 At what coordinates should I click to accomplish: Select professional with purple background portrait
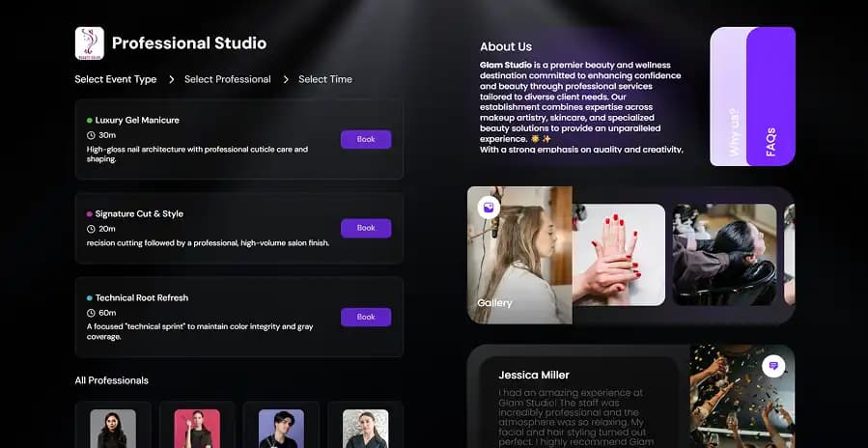pyautogui.click(x=281, y=429)
